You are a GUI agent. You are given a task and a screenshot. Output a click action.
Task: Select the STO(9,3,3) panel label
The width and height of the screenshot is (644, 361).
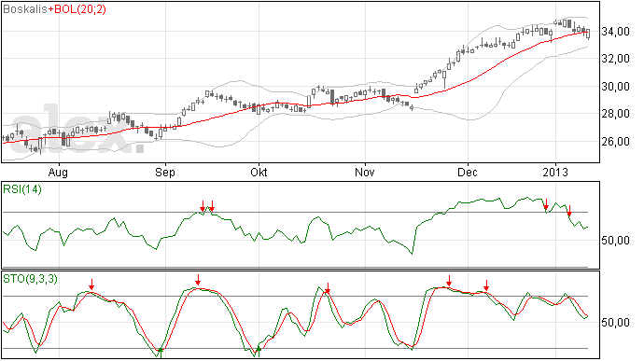click(30, 279)
